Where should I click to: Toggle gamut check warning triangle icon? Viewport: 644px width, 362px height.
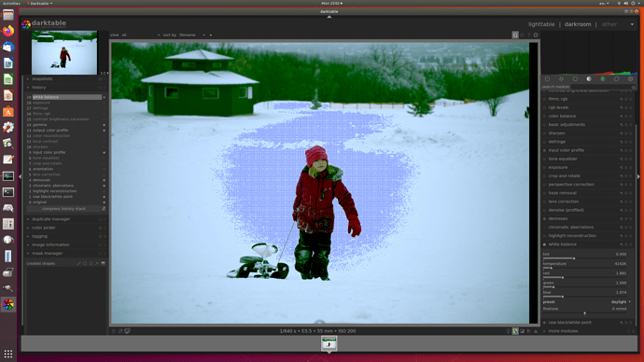(x=536, y=331)
